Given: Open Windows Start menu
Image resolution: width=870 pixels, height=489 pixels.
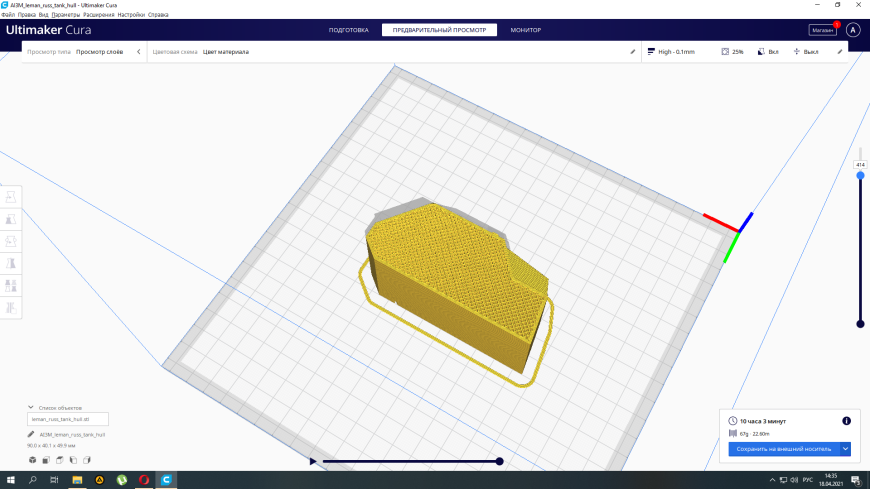Looking at the screenshot, I should point(11,480).
